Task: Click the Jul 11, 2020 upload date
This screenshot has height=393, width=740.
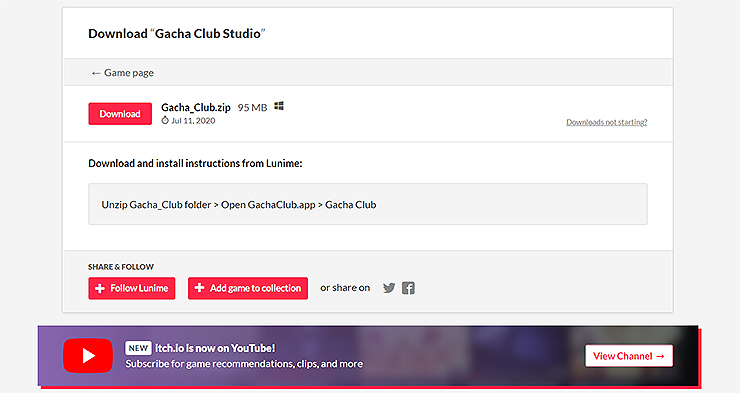Action: (x=193, y=121)
